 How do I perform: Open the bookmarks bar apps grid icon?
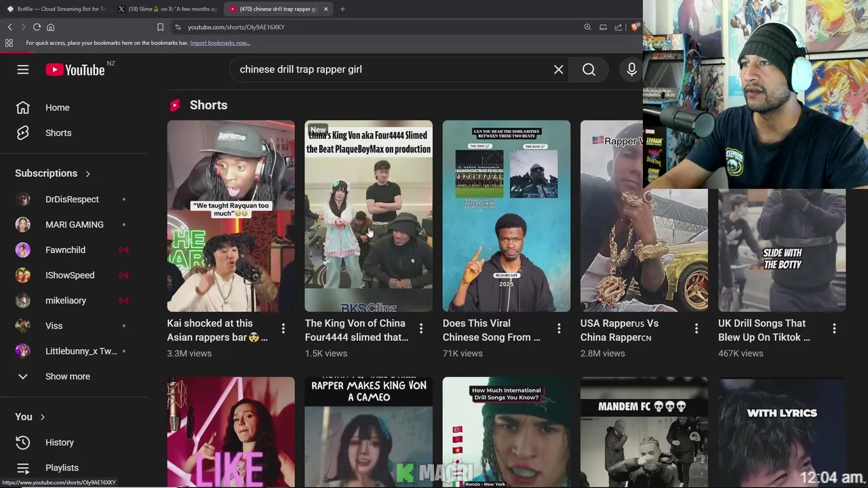9,43
